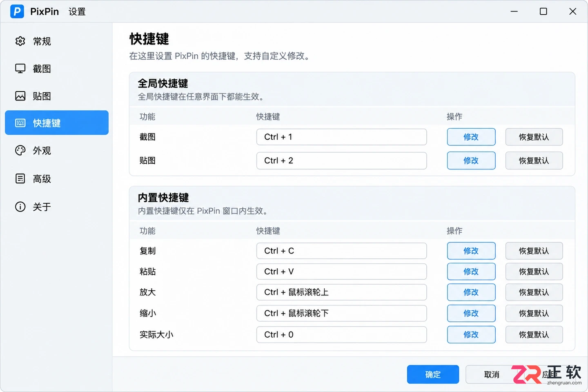This screenshot has height=392, width=588.
Task: Switch to the 贴图 settings page
Action: click(57, 96)
